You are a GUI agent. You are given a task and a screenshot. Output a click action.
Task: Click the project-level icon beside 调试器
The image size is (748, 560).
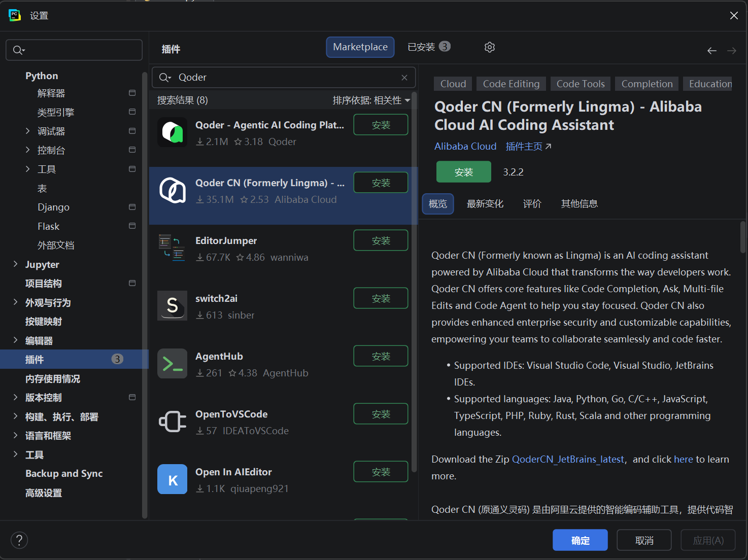(132, 131)
